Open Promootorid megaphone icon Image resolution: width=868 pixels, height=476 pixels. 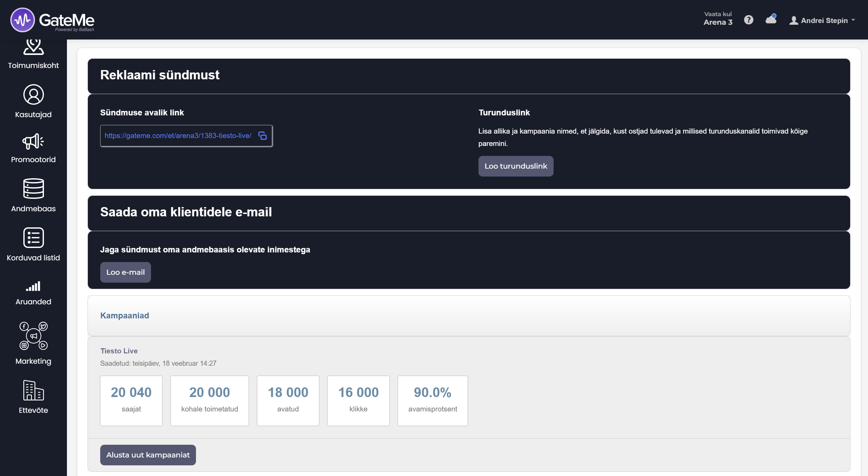click(33, 141)
